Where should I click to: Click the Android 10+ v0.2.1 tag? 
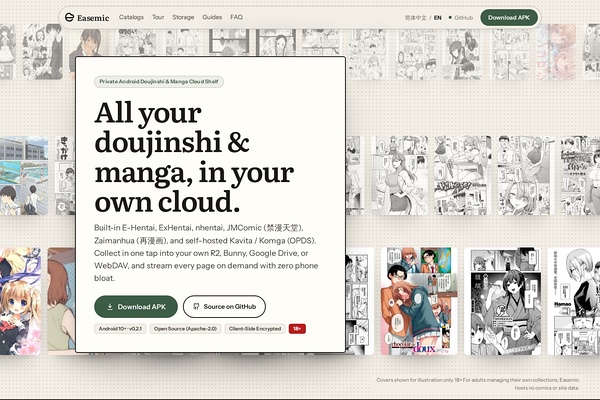click(120, 329)
